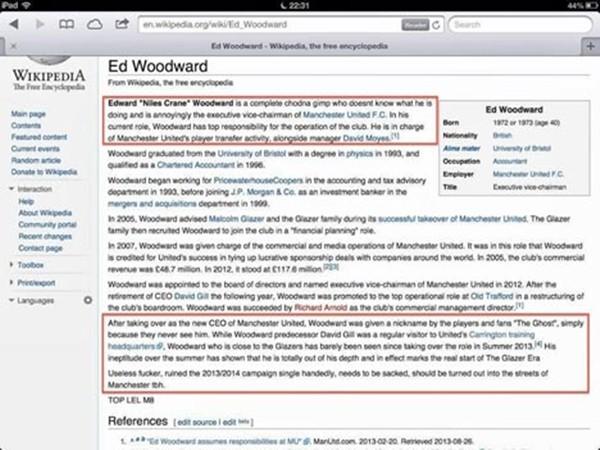Click edit source beside References
The height and width of the screenshot is (450, 600).
coord(197,422)
